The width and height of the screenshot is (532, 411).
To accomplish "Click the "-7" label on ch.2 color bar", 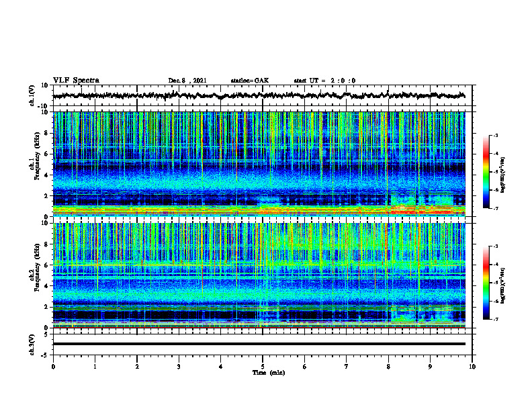I will pos(495,319).
